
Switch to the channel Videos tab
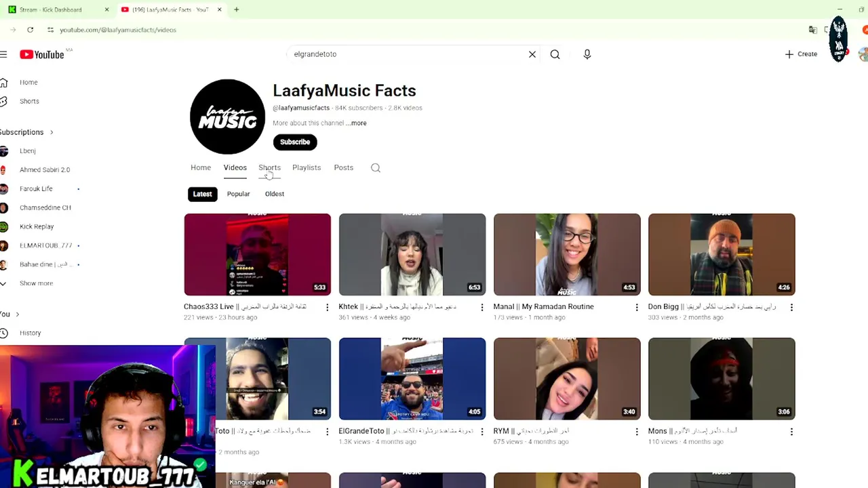[x=235, y=167]
